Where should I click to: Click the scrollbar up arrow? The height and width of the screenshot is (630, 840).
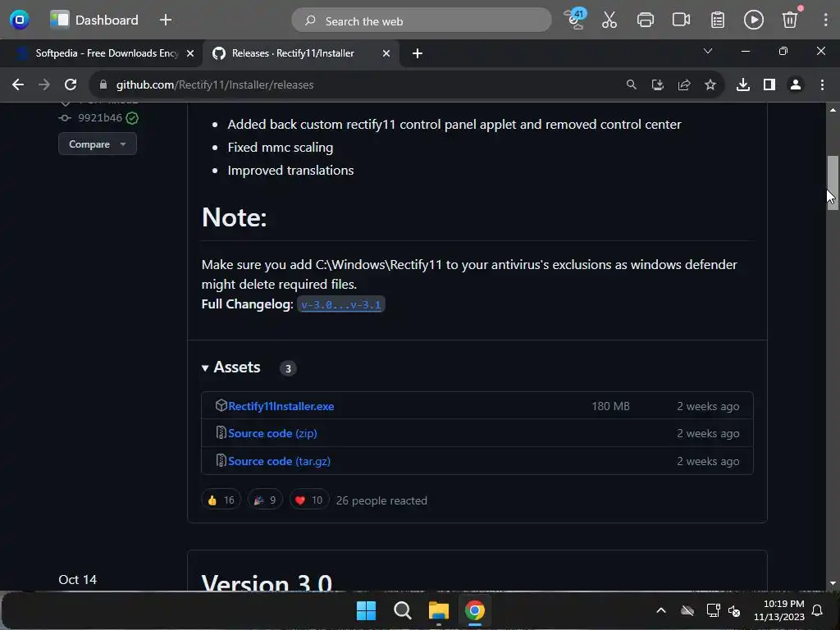832,110
